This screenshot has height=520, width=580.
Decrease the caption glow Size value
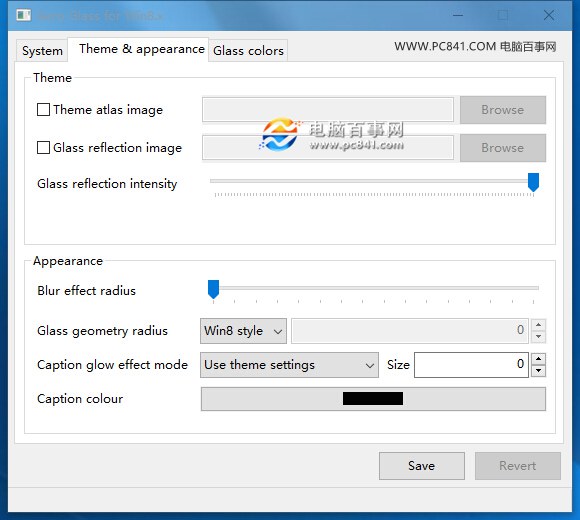coord(539,371)
